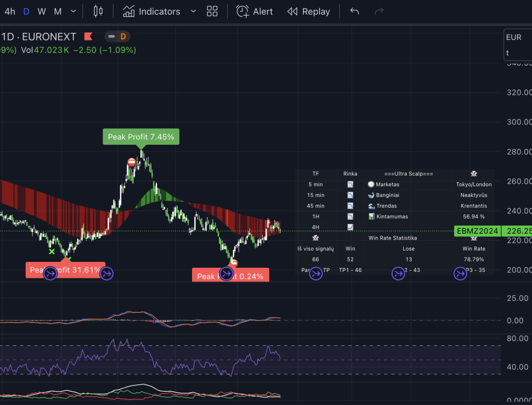
Task: Click the green EBMZ2024 symbol label
Action: 477,231
